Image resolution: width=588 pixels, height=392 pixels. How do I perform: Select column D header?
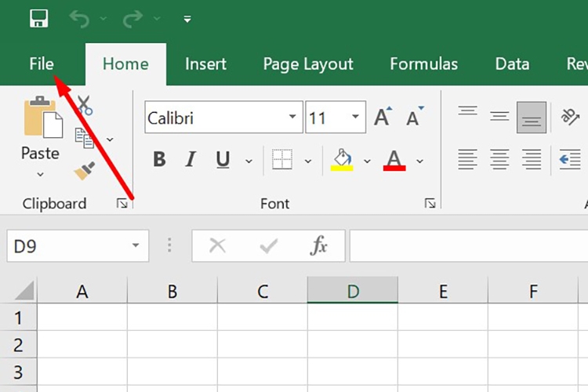(353, 290)
